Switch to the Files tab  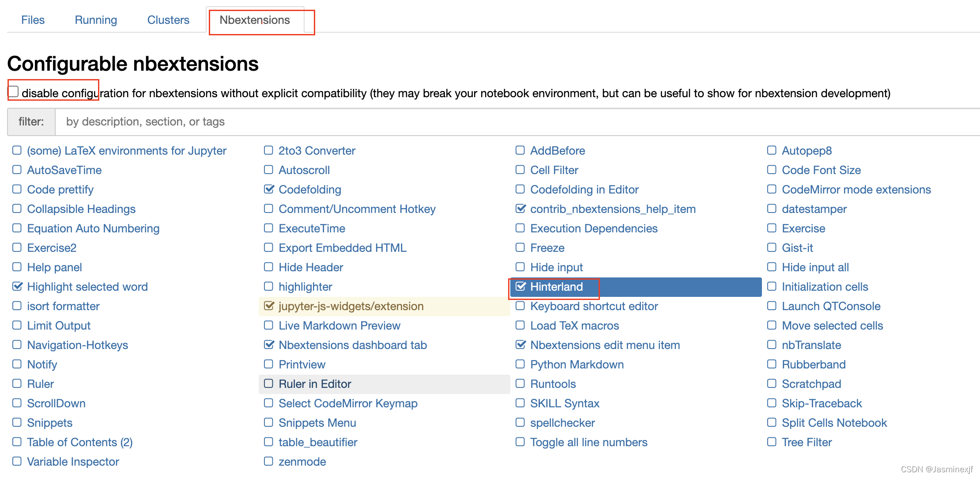pyautogui.click(x=33, y=20)
